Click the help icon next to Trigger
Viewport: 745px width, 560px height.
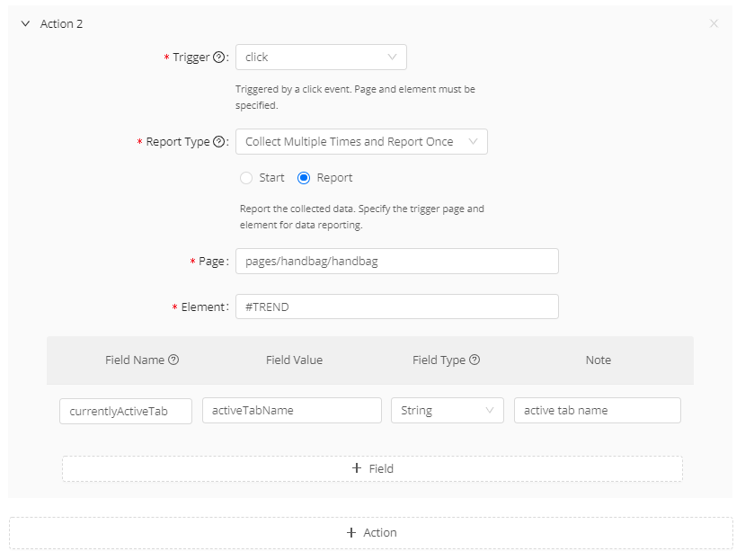point(218,58)
